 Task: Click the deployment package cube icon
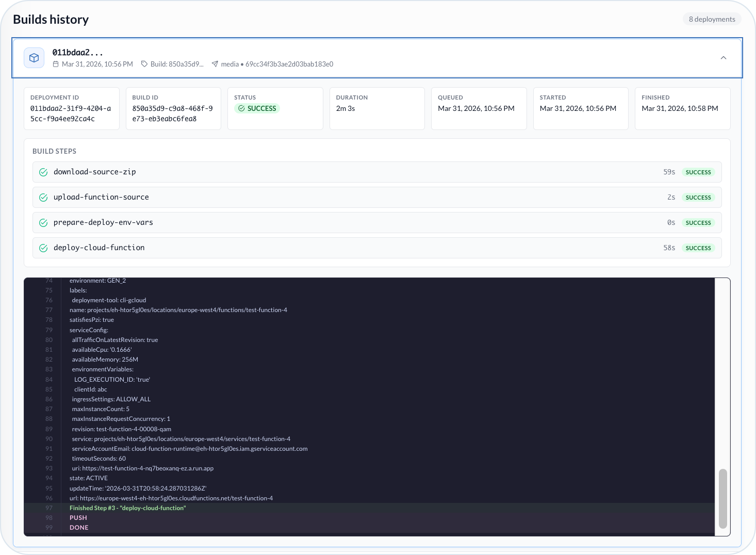(x=34, y=58)
